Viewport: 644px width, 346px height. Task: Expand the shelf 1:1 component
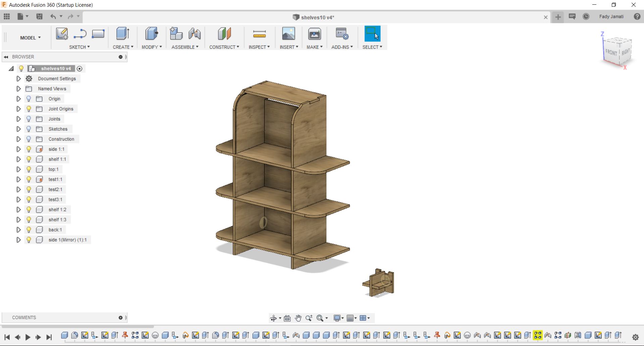(x=18, y=159)
